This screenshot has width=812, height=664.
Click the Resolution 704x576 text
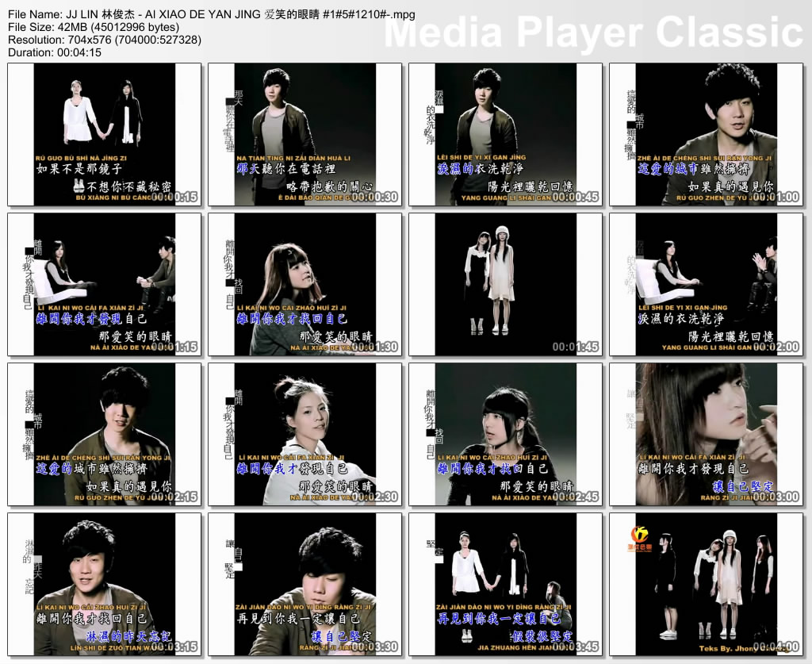pos(105,40)
